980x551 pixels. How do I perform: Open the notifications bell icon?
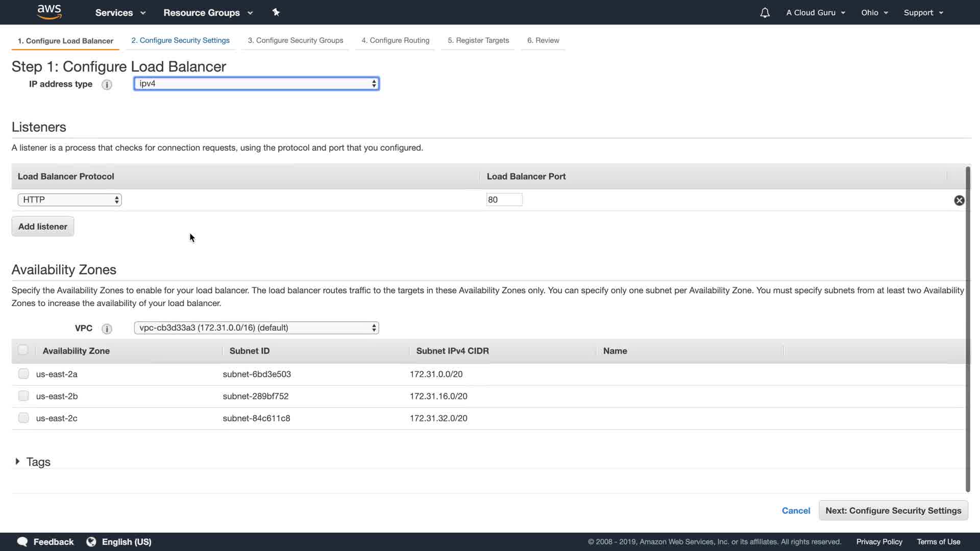pos(765,13)
